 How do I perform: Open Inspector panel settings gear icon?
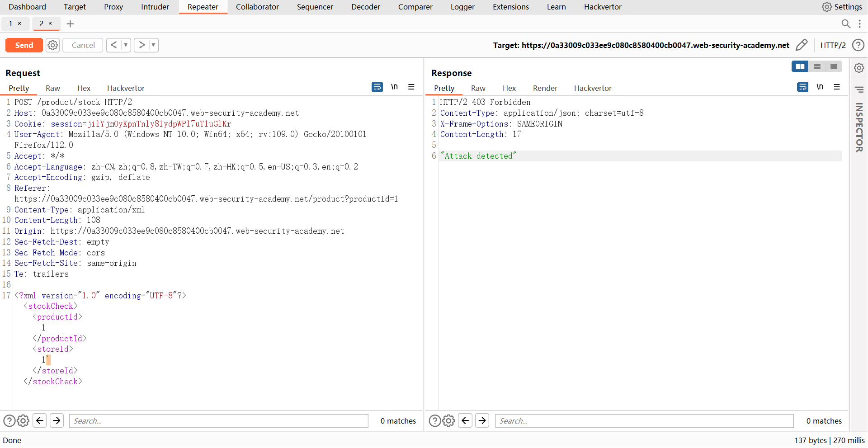pos(859,68)
